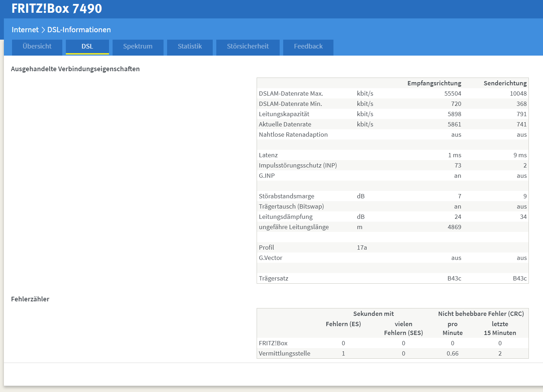The height and width of the screenshot is (392, 543).
Task: Select the value 5898
Action: pyautogui.click(x=455, y=114)
